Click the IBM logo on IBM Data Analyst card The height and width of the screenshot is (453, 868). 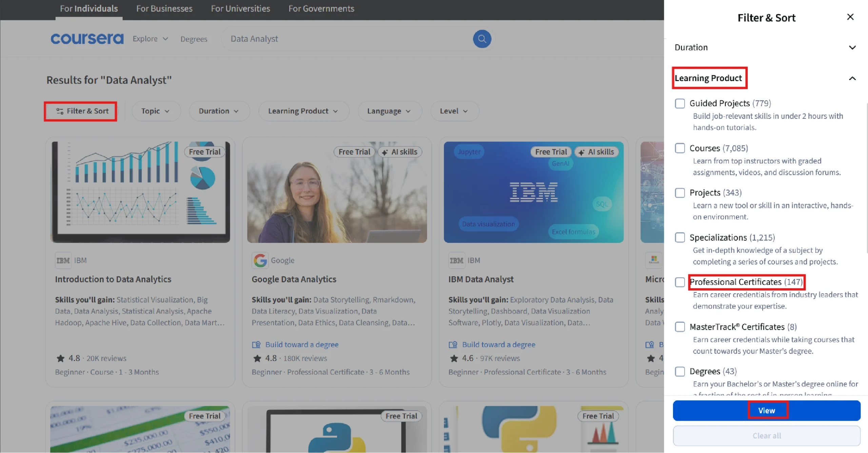coord(456,260)
